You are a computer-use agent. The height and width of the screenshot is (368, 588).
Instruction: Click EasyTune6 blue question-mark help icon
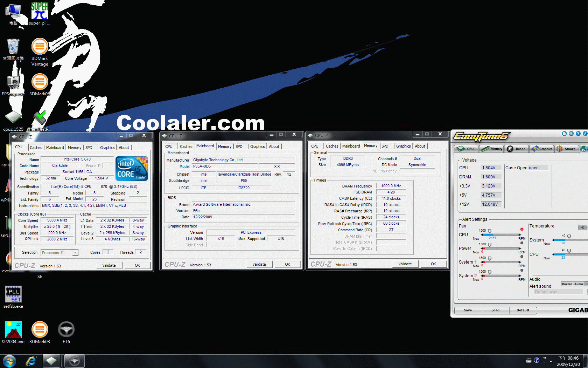tap(578, 134)
